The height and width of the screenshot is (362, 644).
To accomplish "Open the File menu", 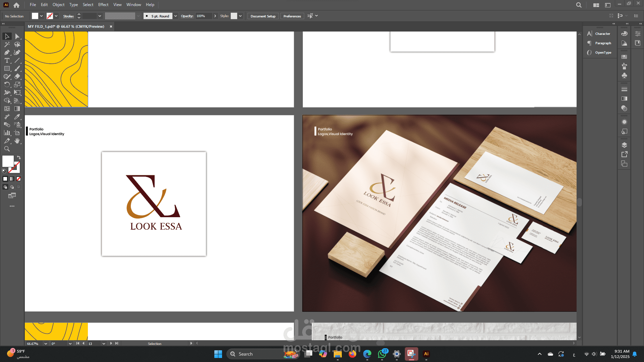I will (33, 5).
